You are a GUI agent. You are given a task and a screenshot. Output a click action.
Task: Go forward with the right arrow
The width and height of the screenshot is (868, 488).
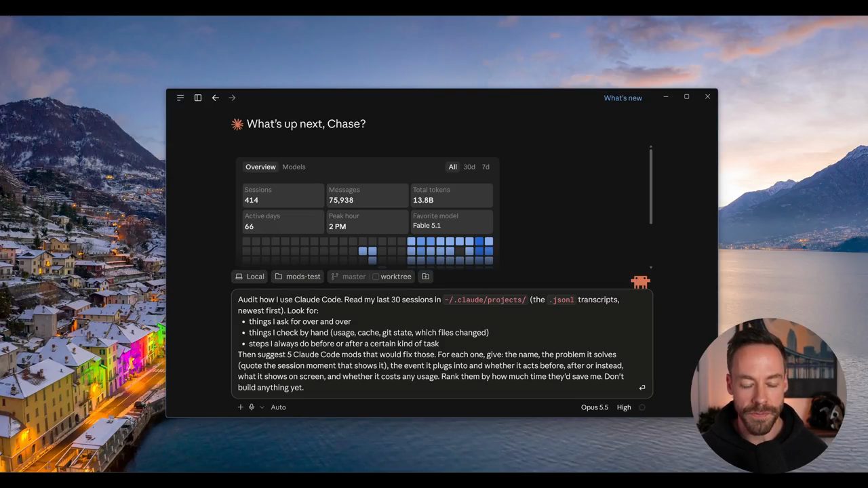point(232,98)
